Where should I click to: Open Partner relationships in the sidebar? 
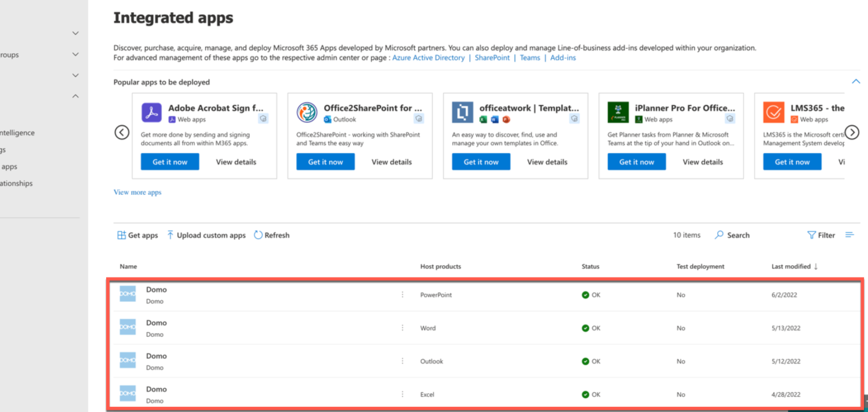(16, 183)
